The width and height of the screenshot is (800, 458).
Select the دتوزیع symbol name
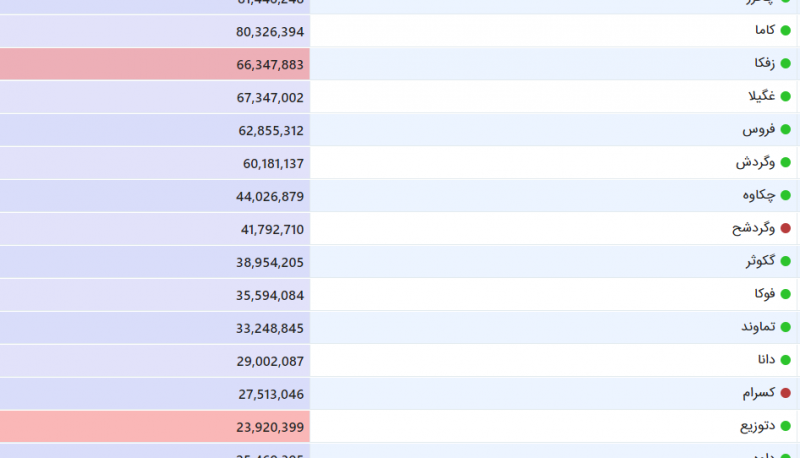[x=758, y=425]
